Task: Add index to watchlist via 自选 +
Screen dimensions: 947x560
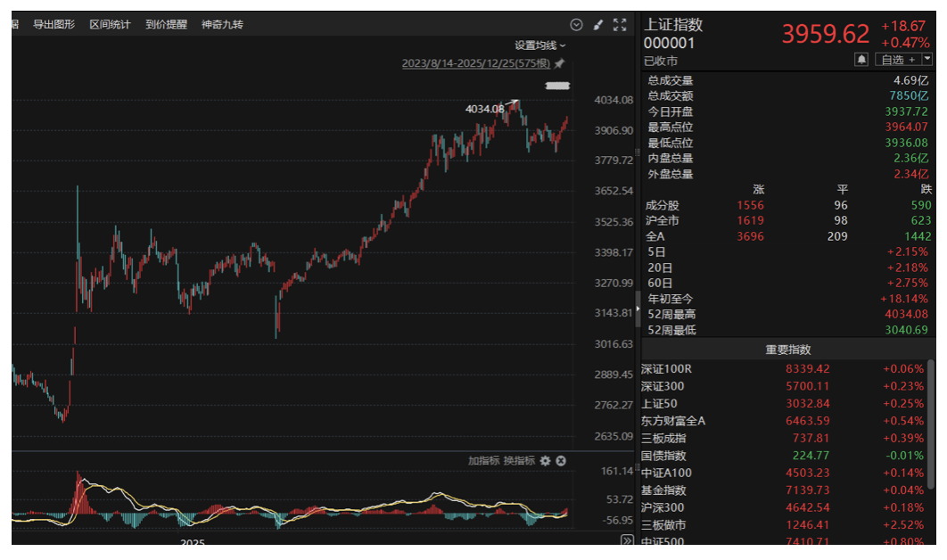Action: pyautogui.click(x=897, y=59)
